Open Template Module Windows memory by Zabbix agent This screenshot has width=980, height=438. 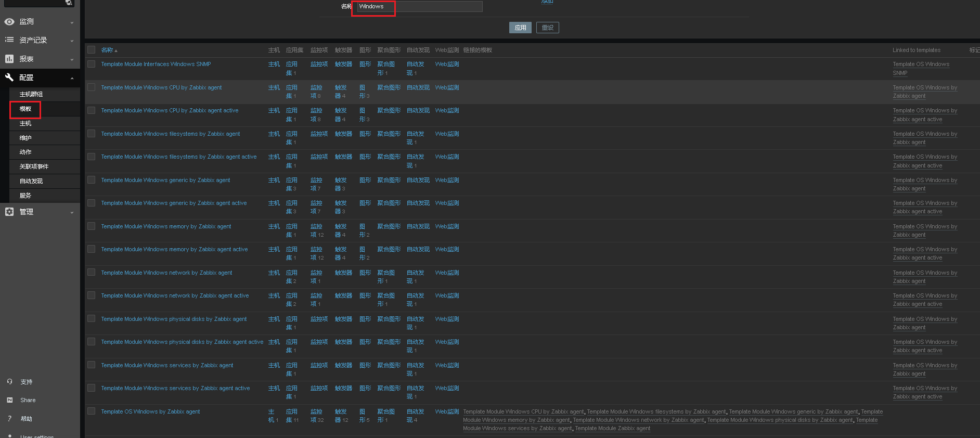coord(166,226)
